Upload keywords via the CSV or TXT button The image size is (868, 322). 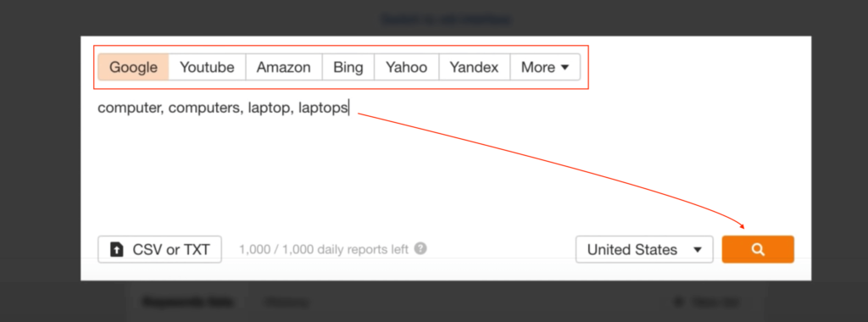pos(160,249)
